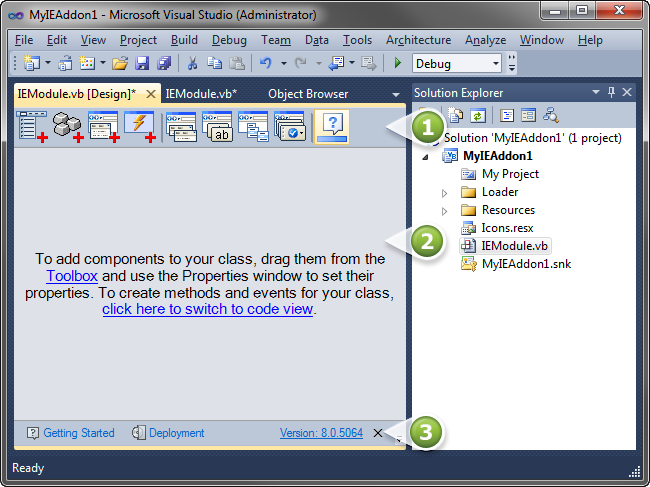The height and width of the screenshot is (487, 650).
Task: Close the Solution Explorer panel
Action: pyautogui.click(x=627, y=92)
